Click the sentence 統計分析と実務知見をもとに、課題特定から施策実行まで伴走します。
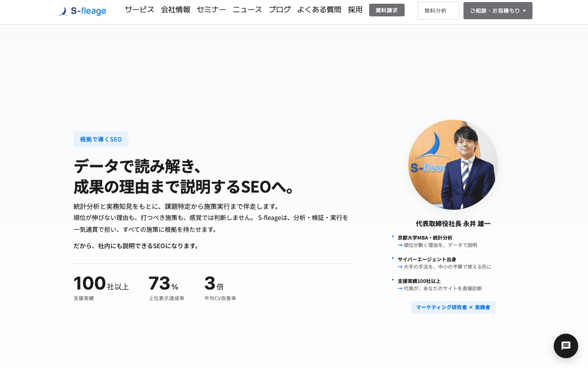This screenshot has height=368, width=588. (177, 206)
